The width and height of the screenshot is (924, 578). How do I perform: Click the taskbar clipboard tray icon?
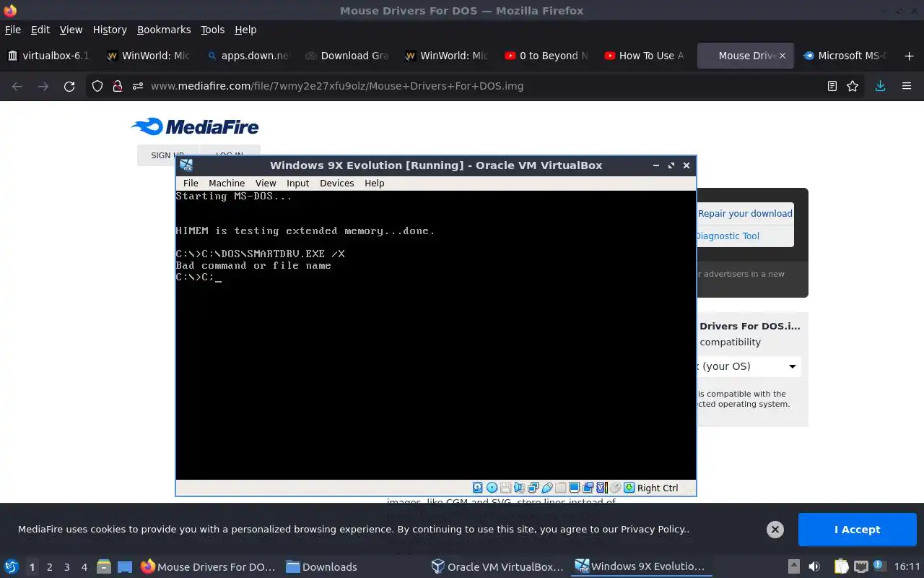[x=841, y=566]
